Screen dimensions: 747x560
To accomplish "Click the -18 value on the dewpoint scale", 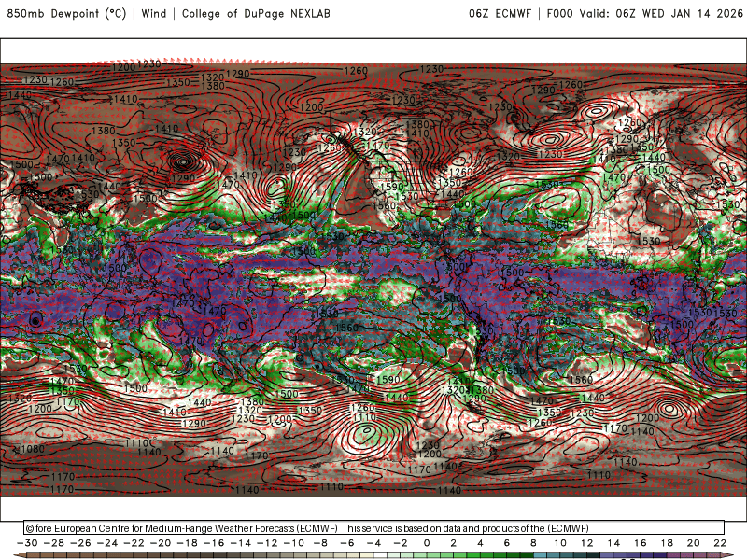I will pos(188,543).
